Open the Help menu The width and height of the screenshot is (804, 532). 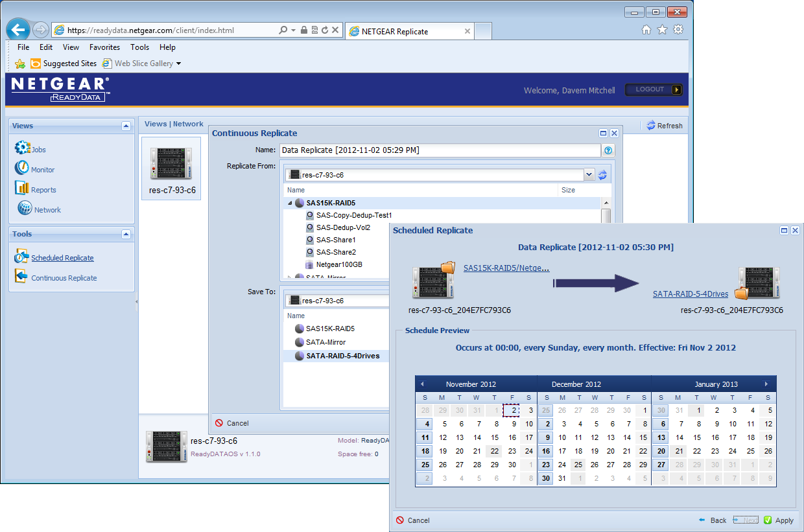(167, 47)
